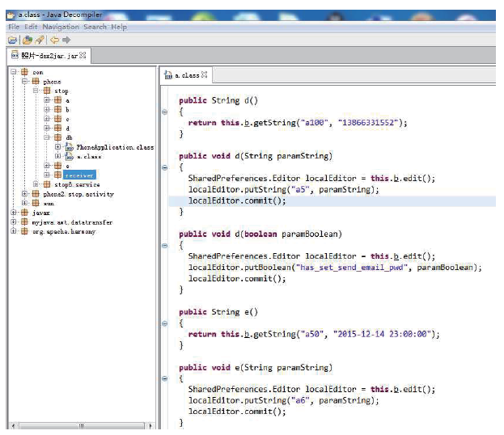The height and width of the screenshot is (435, 504).
Task: Click the localEditor.commit() highlighted line
Action: tap(237, 201)
